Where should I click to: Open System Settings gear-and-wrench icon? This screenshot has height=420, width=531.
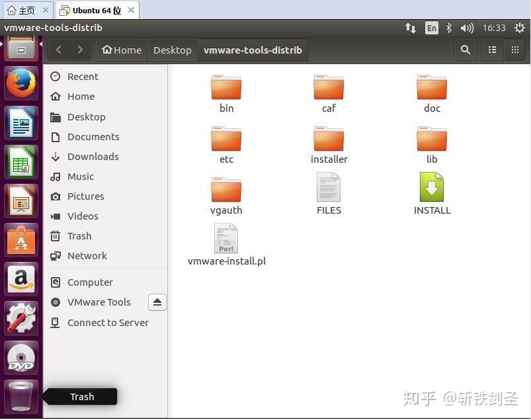(21, 318)
